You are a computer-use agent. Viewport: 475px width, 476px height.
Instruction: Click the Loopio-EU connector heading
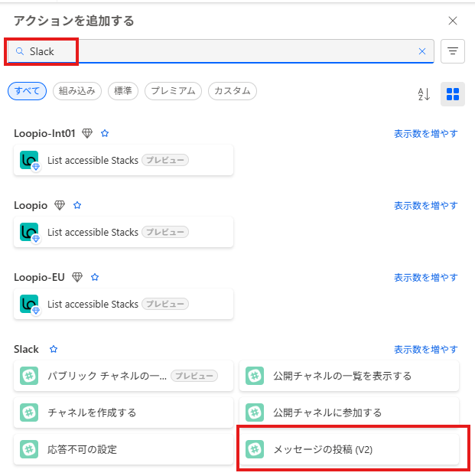tap(39, 277)
